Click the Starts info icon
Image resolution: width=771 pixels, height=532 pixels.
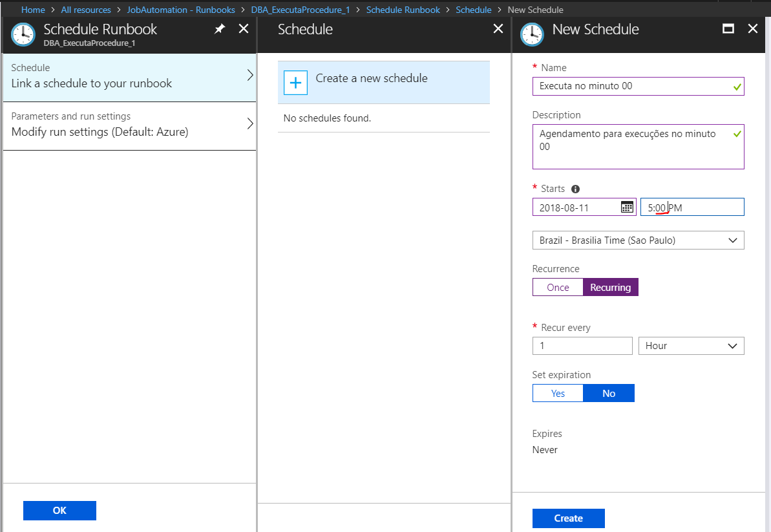pyautogui.click(x=575, y=189)
